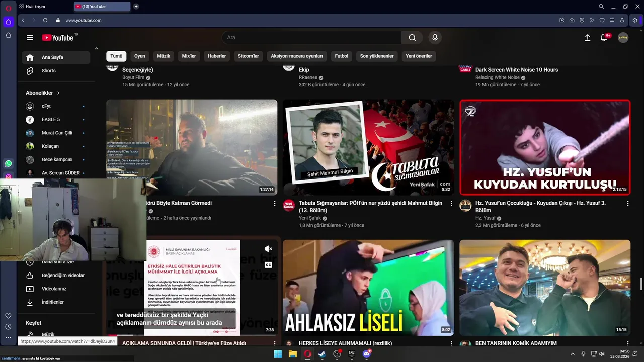Click the ad blocker shield icon
The height and width of the screenshot is (362, 644).
pyautogui.click(x=582, y=20)
